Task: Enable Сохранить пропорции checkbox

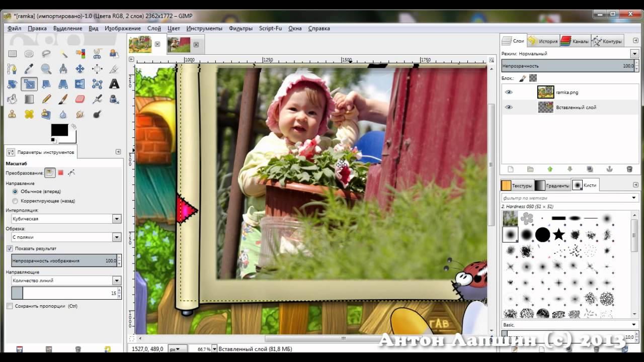Action: click(x=10, y=306)
